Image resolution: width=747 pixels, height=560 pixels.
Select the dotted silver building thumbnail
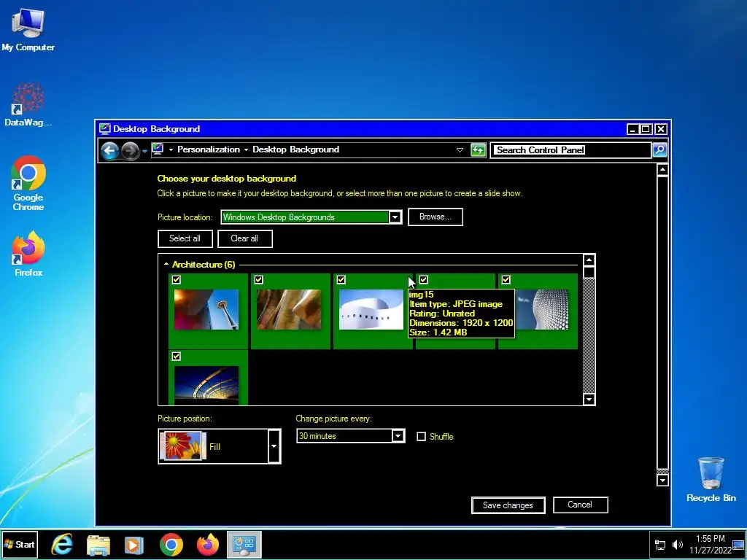542,309
